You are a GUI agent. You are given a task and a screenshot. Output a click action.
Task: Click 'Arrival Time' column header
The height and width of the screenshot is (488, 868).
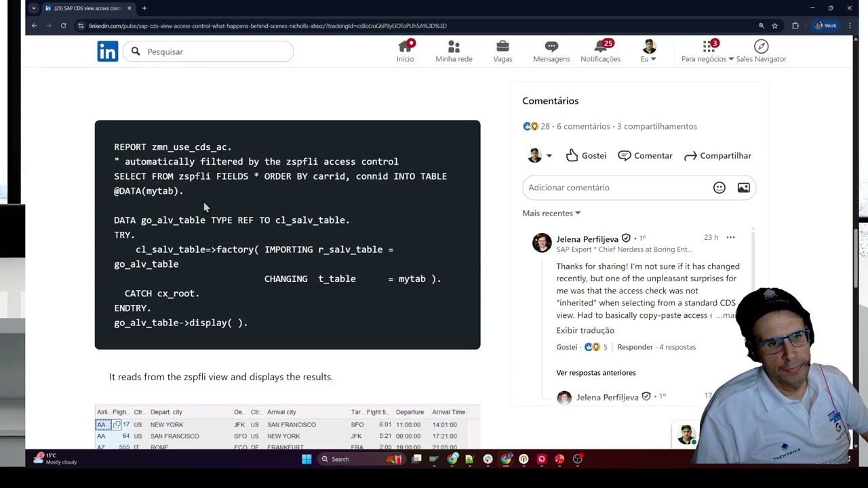pyautogui.click(x=448, y=412)
